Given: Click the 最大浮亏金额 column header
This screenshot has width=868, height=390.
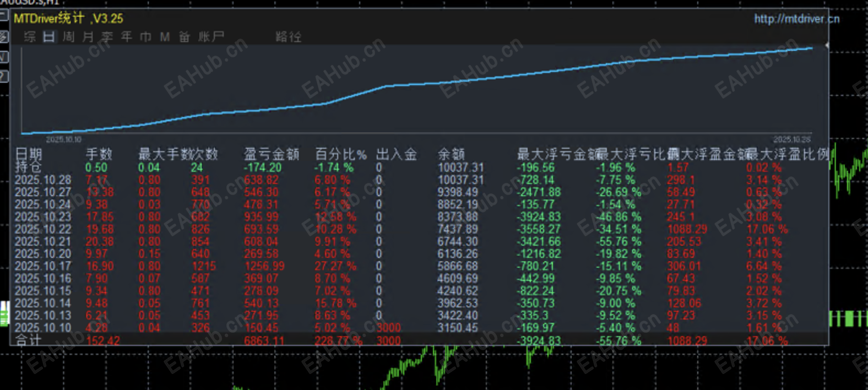Looking at the screenshot, I should coord(557,154).
